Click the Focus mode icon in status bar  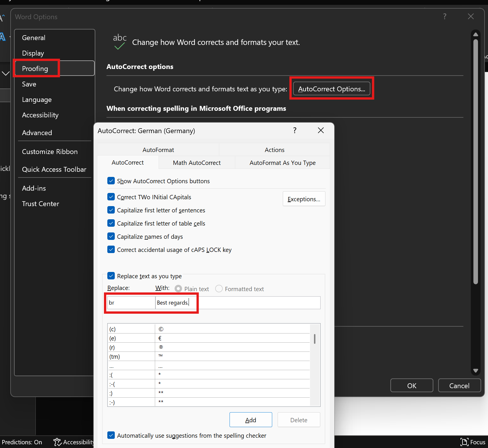464,442
